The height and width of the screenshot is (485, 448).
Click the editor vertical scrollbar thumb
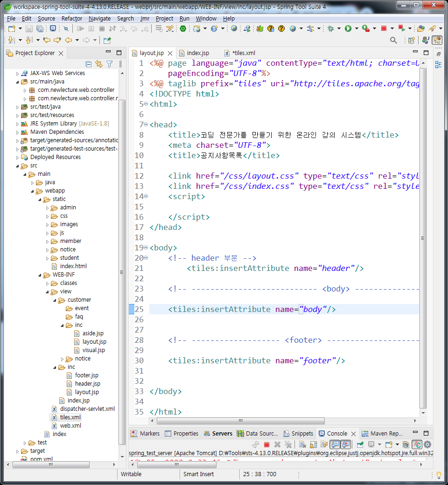coord(423,238)
